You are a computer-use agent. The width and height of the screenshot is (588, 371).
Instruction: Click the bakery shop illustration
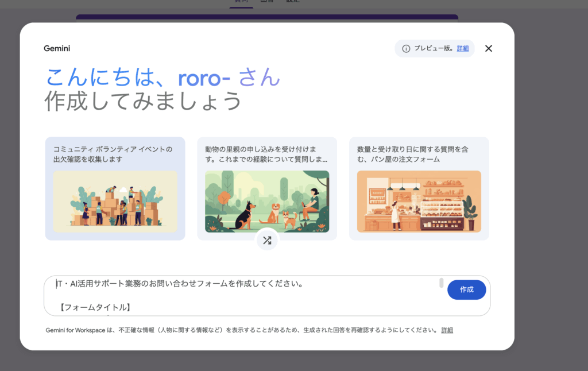pyautogui.click(x=419, y=202)
